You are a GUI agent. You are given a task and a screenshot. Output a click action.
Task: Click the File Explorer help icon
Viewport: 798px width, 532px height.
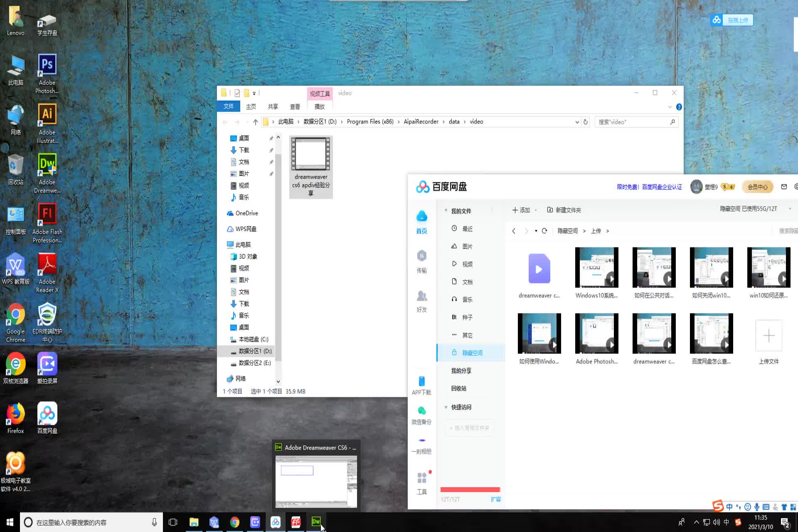point(679,107)
